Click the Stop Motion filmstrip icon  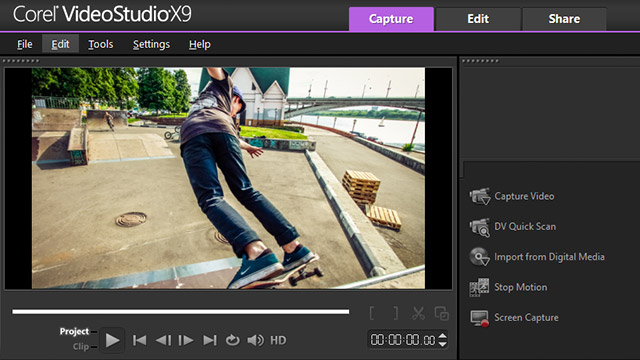479,287
